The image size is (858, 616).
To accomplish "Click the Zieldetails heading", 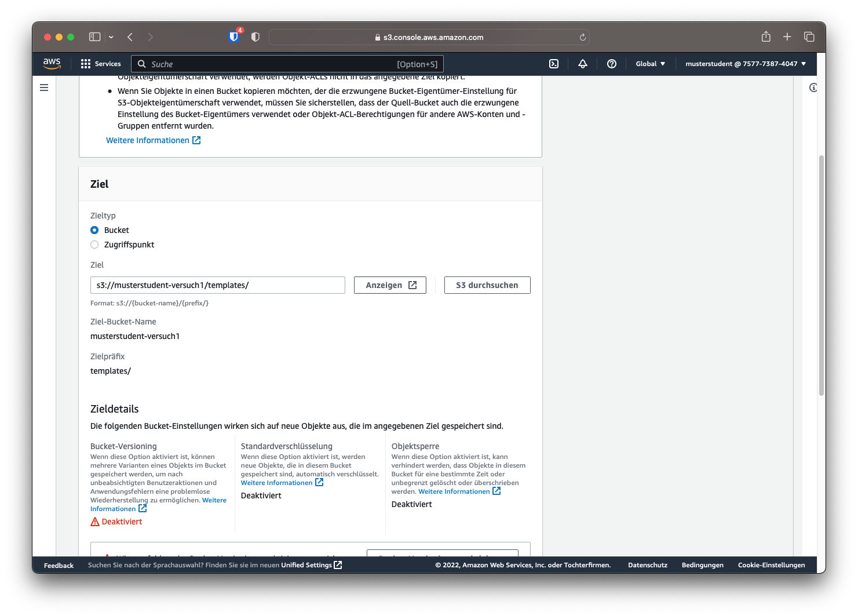I will coord(115,409).
